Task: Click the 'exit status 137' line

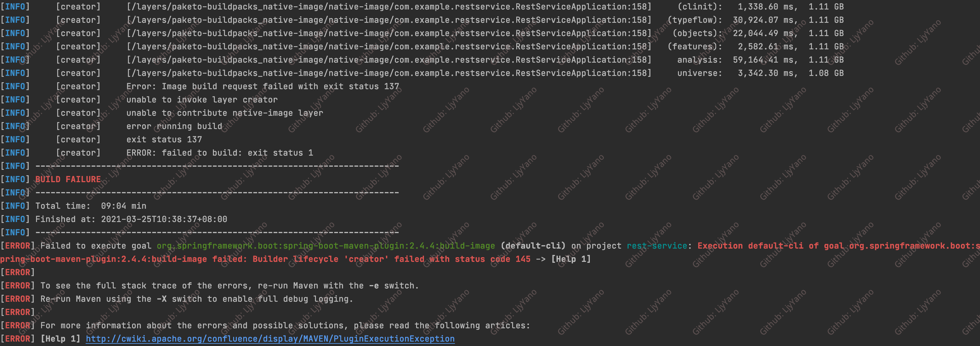Action: 164,140
